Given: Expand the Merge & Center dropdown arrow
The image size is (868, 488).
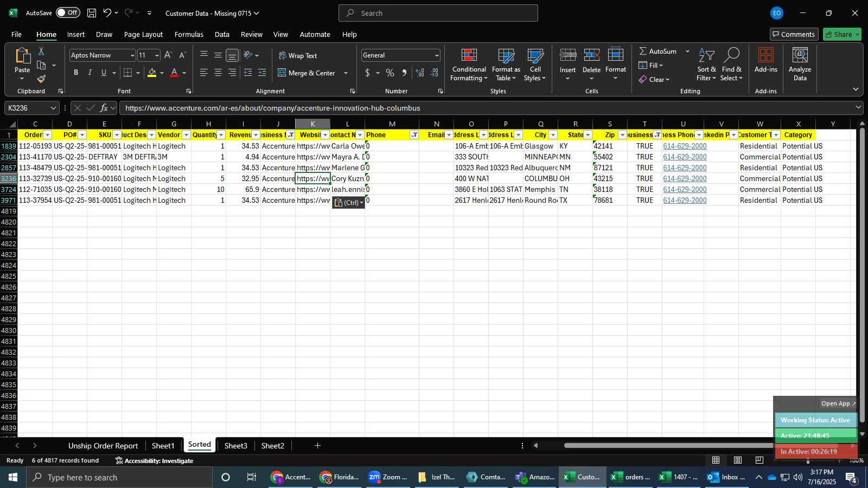Looking at the screenshot, I should pos(346,73).
